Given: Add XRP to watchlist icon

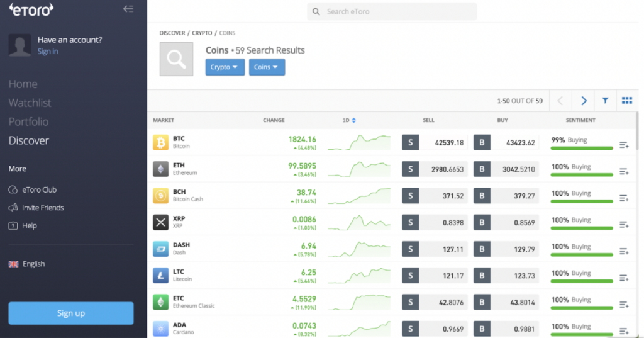Looking at the screenshot, I should (624, 225).
